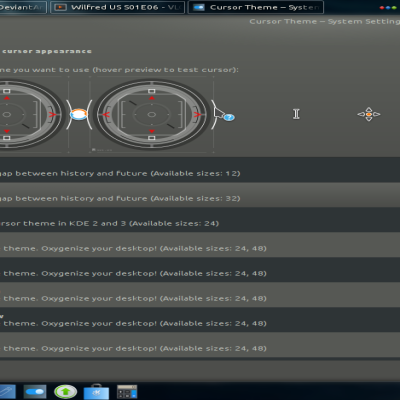400x400 pixels.
Task: Click the settings icon in Cursor Theme taskbar entry
Action: pos(199,7)
